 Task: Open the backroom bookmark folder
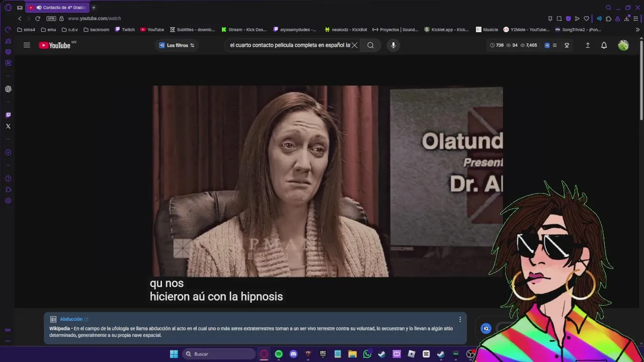[96, 30]
